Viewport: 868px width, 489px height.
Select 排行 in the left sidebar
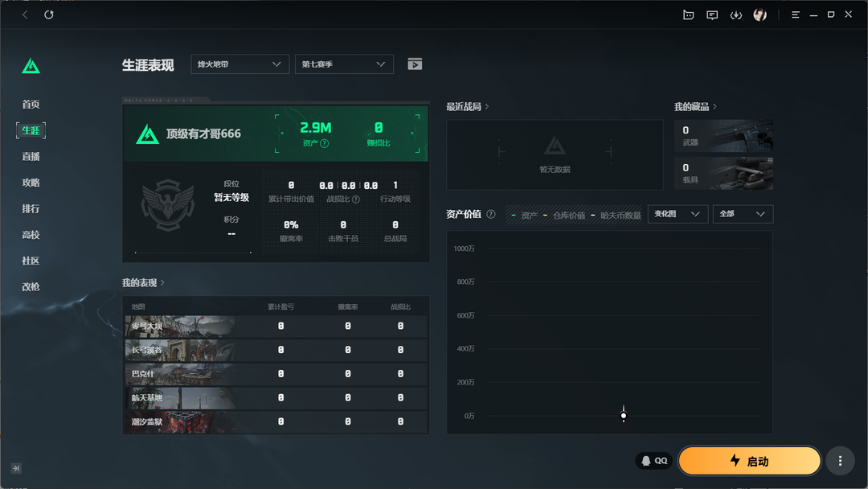click(31, 209)
